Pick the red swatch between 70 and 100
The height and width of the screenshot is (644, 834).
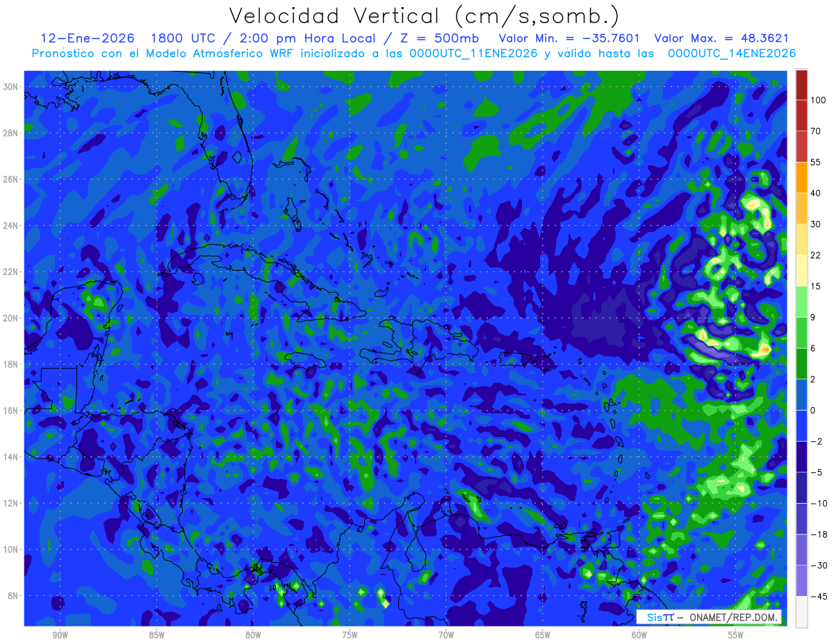click(x=801, y=115)
